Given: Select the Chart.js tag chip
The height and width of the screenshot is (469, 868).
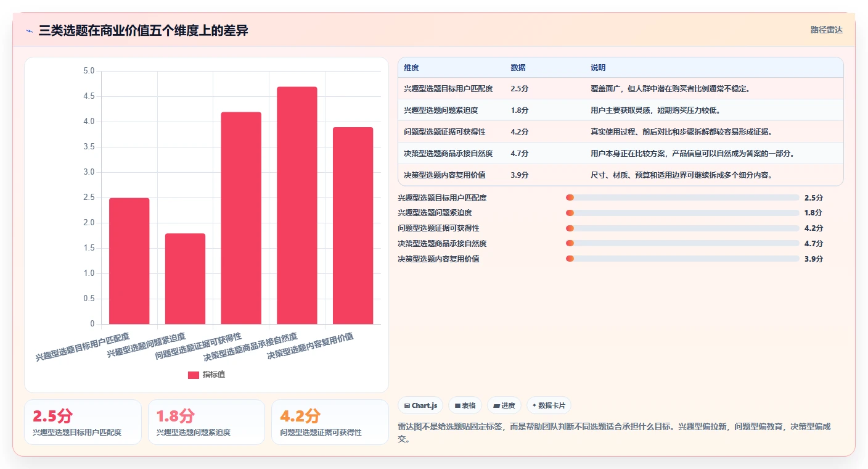Looking at the screenshot, I should (x=420, y=405).
